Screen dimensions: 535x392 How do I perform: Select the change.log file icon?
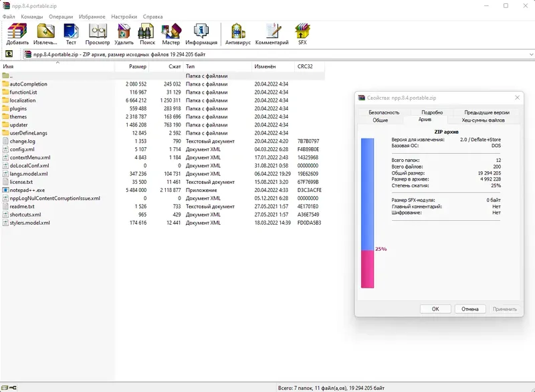(x=5, y=141)
